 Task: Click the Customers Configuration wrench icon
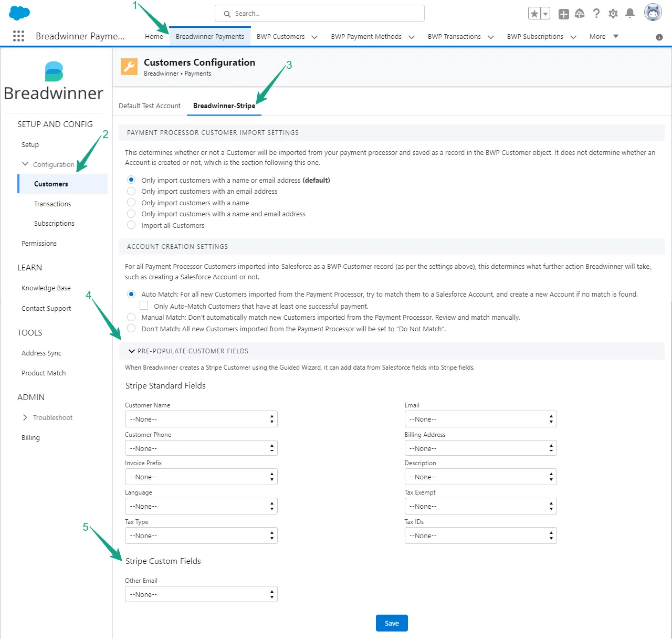tap(129, 67)
